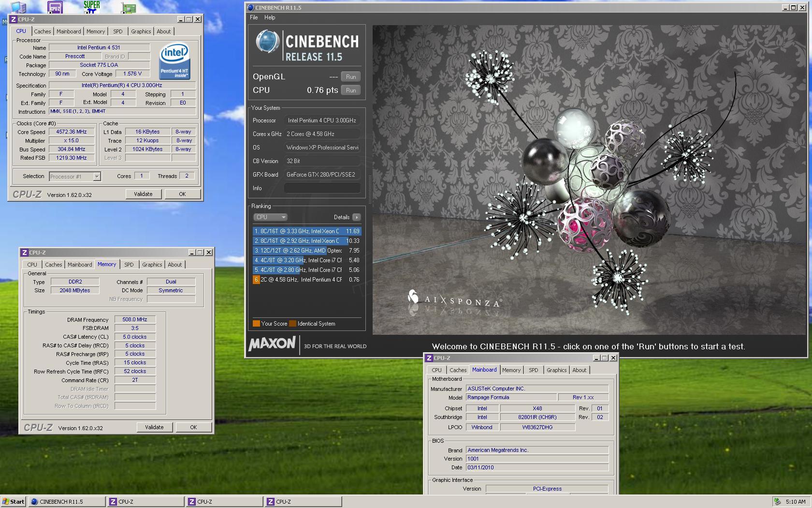Click the motherboard model Rampage Formula
812x508 pixels.
(x=511, y=397)
